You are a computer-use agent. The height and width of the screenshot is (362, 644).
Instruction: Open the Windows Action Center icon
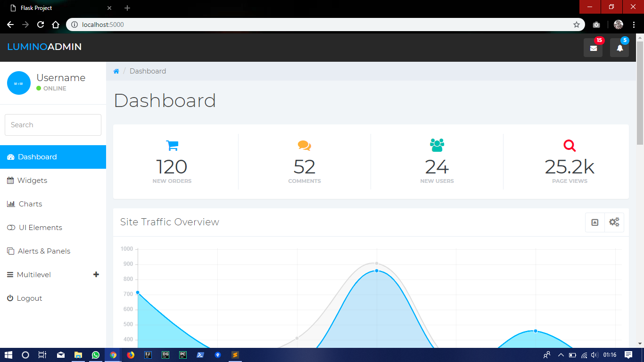pos(628,355)
